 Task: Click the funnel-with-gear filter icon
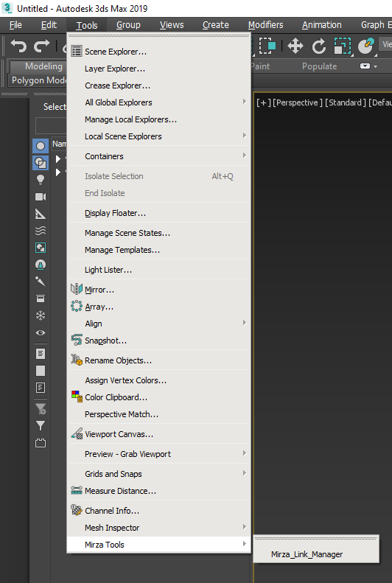pyautogui.click(x=41, y=409)
